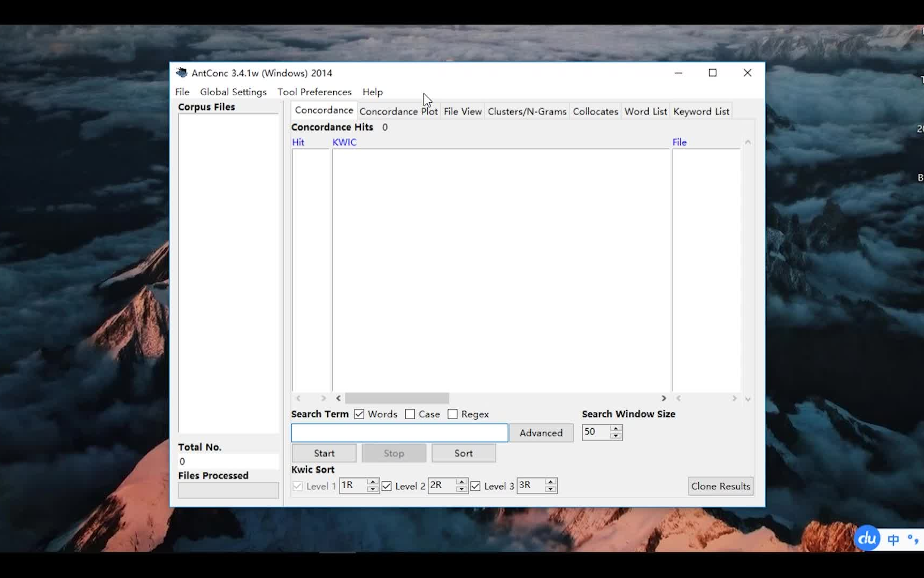Open the File menu
The width and height of the screenshot is (924, 578).
coord(182,92)
